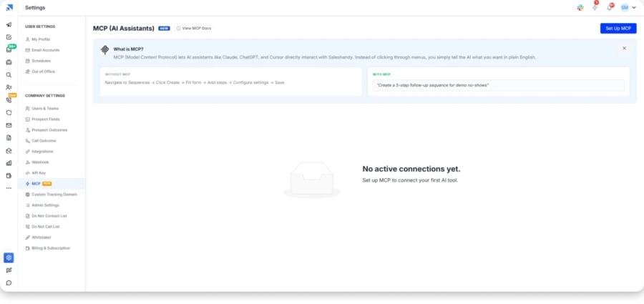The image size is (644, 304).
Task: Open the magnifier search icon in left rail
Action: 9,75
